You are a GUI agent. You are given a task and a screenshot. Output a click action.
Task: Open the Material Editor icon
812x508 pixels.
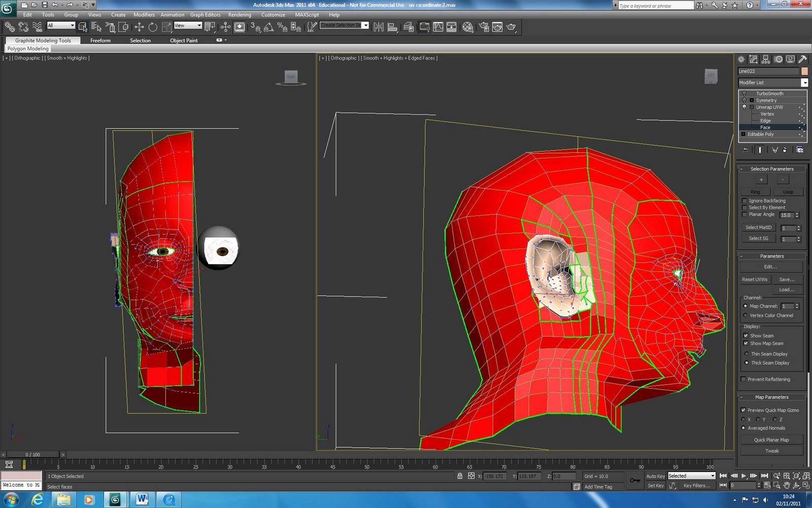(x=468, y=26)
